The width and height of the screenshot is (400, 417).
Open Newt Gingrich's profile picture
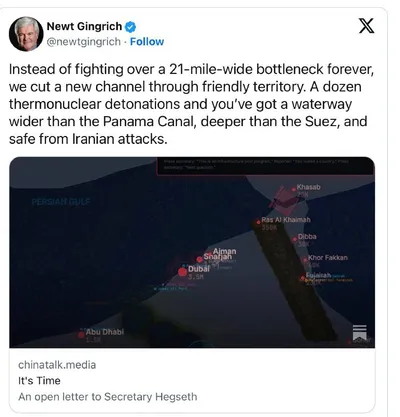[26, 34]
